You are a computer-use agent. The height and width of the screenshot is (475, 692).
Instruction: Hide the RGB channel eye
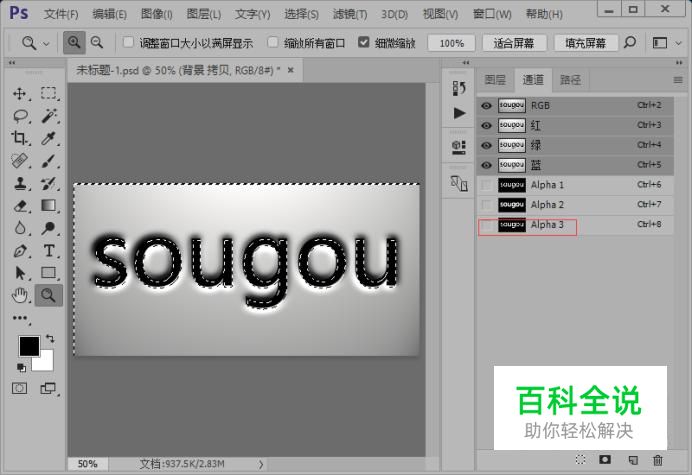point(486,106)
